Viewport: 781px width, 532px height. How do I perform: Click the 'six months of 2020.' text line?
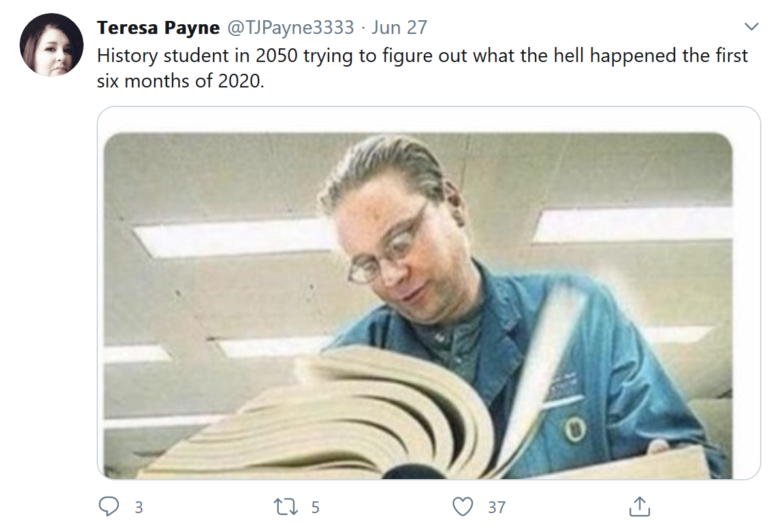tap(180, 81)
